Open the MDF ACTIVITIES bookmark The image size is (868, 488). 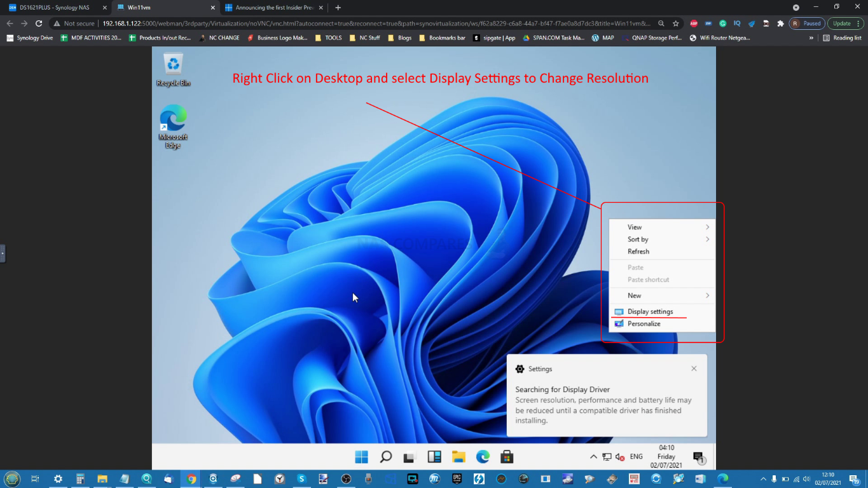click(91, 37)
